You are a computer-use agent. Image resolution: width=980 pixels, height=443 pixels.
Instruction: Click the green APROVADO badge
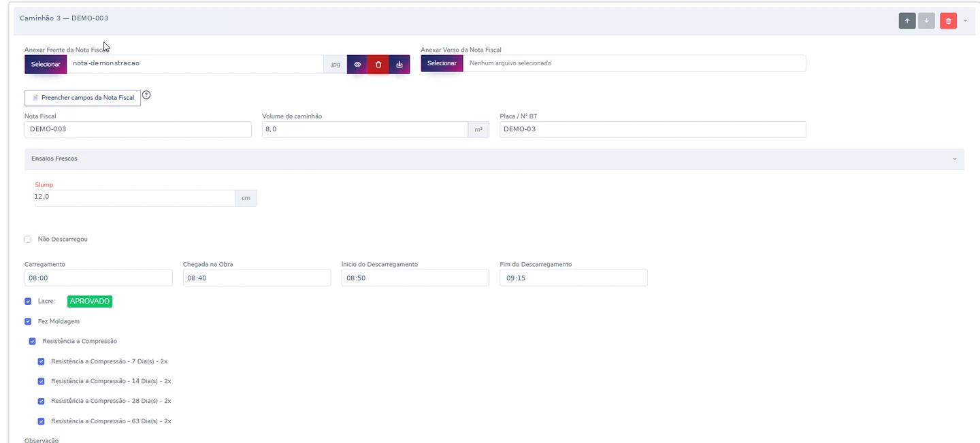(90, 301)
